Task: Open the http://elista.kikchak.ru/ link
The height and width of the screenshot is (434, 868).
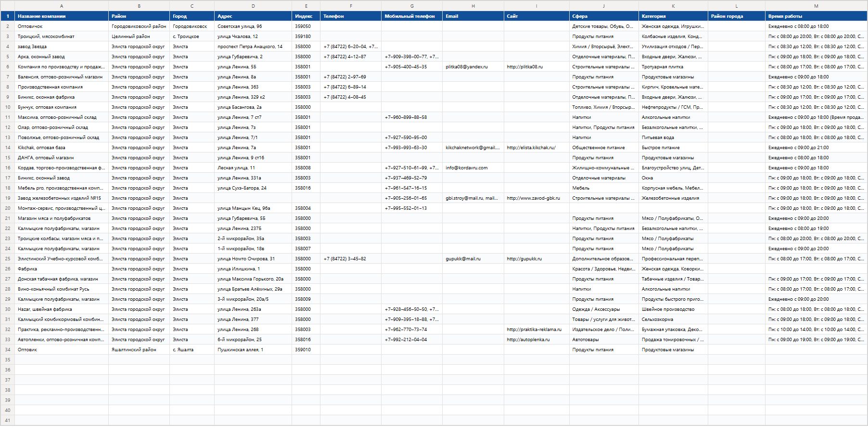Action: 531,148
